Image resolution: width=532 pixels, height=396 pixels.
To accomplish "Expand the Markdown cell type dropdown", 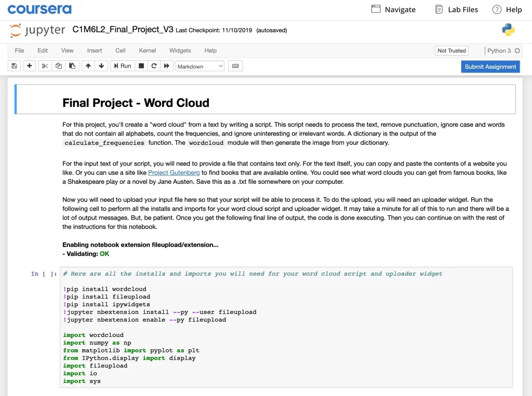I will [x=200, y=66].
